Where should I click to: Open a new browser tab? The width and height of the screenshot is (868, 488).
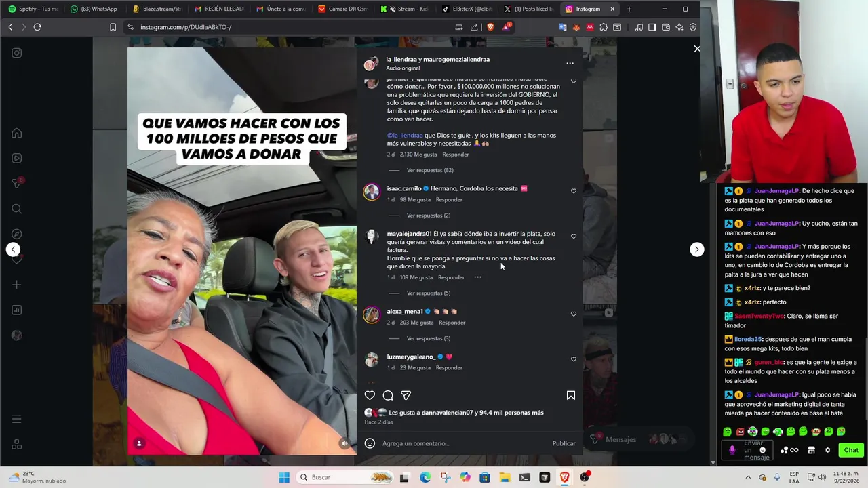click(629, 9)
